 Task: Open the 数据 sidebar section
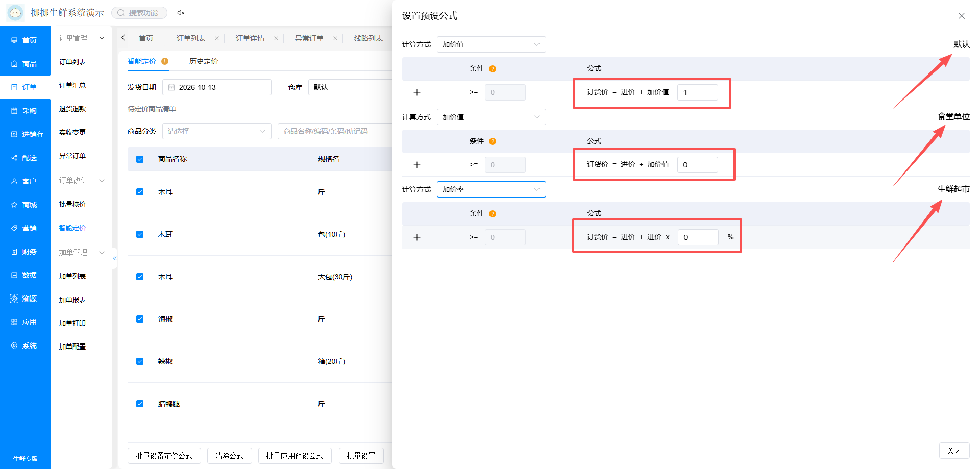click(25, 275)
